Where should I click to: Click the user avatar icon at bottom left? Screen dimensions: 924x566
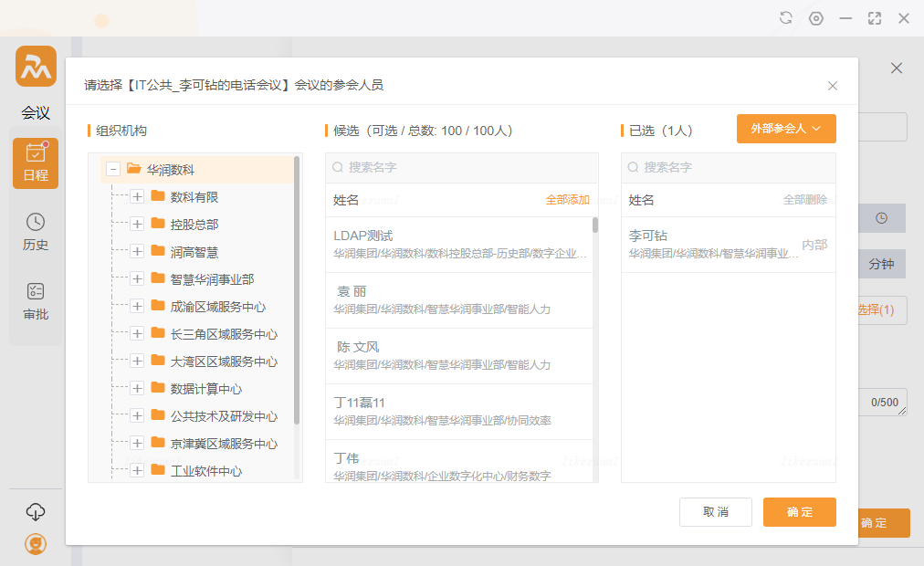pyautogui.click(x=36, y=543)
